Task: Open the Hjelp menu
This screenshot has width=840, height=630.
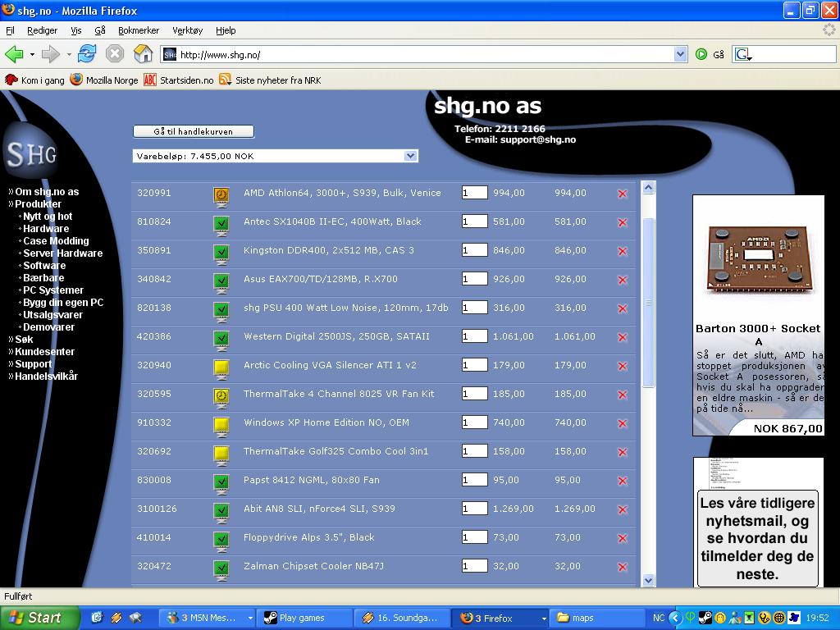Action: click(x=226, y=30)
